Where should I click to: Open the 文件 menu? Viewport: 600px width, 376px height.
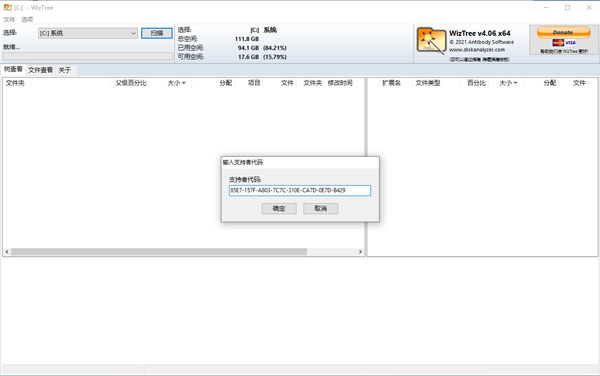(x=9, y=20)
